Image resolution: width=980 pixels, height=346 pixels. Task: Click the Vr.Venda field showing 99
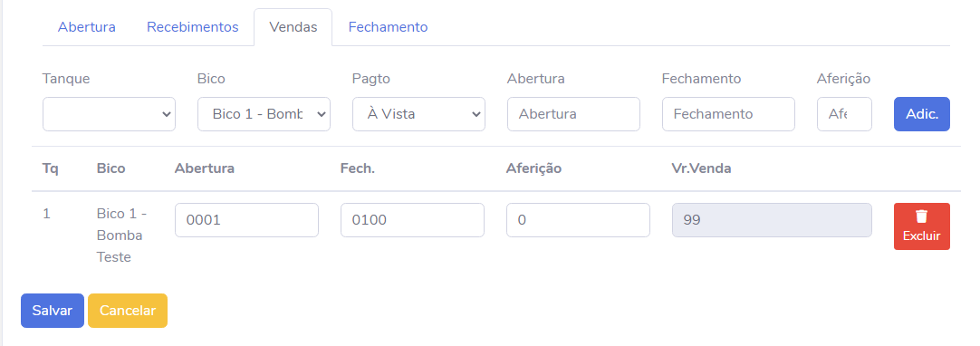pyautogui.click(x=772, y=220)
